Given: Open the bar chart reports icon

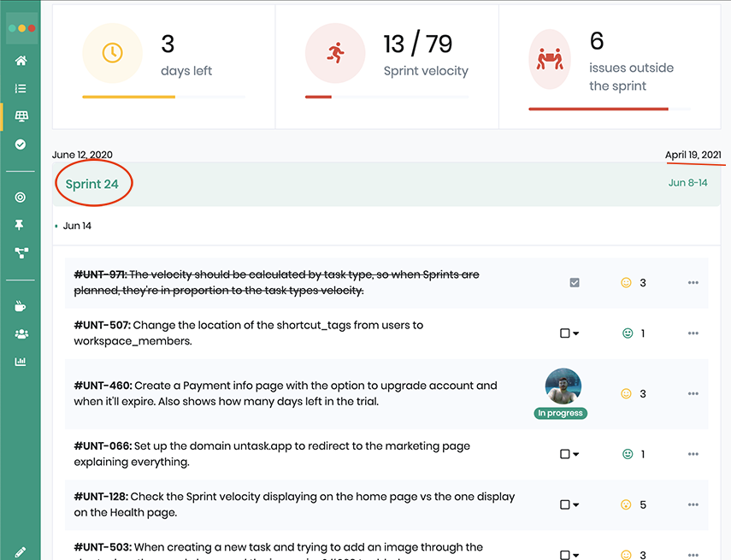Looking at the screenshot, I should (x=21, y=362).
